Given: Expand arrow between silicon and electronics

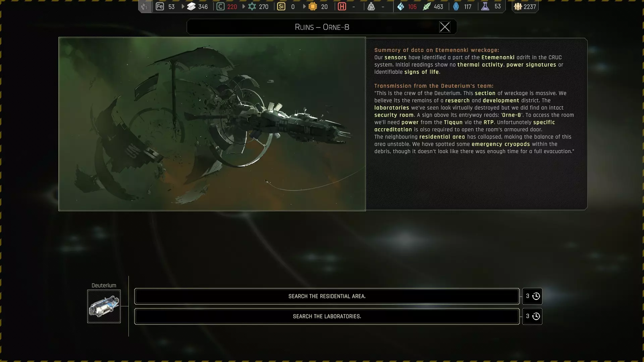Looking at the screenshot, I should pyautogui.click(x=304, y=6).
